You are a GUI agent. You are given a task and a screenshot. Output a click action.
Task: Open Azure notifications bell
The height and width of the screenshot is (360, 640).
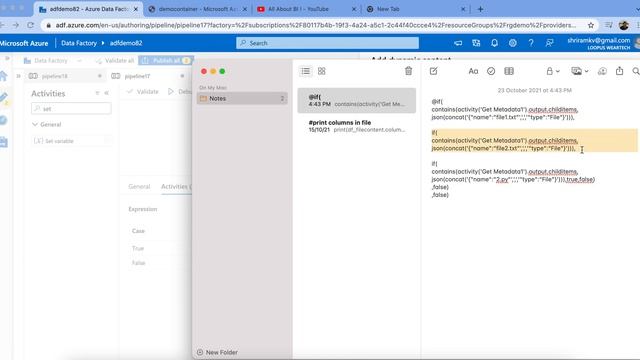point(494,43)
